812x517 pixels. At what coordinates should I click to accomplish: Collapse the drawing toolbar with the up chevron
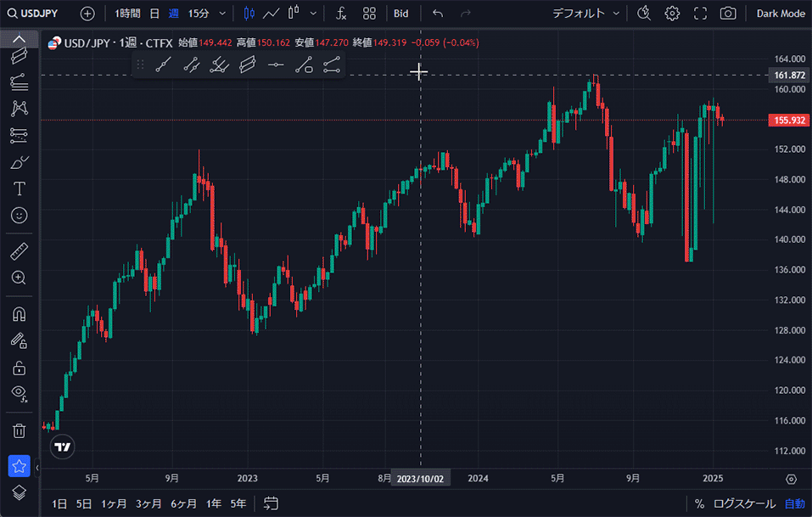[20, 39]
